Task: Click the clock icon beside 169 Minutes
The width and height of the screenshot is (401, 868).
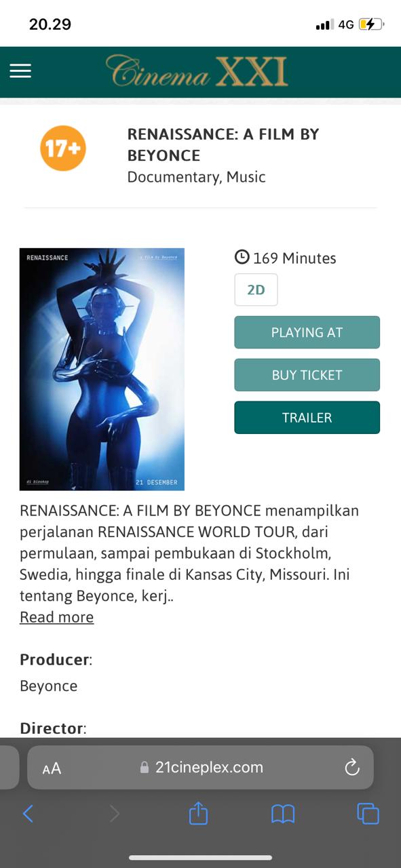Action: pyautogui.click(x=242, y=258)
